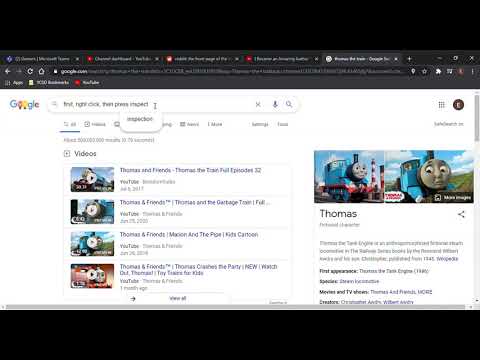Close the Thomas the train Google tab
The width and height of the screenshot is (480, 360).
[x=396, y=59]
